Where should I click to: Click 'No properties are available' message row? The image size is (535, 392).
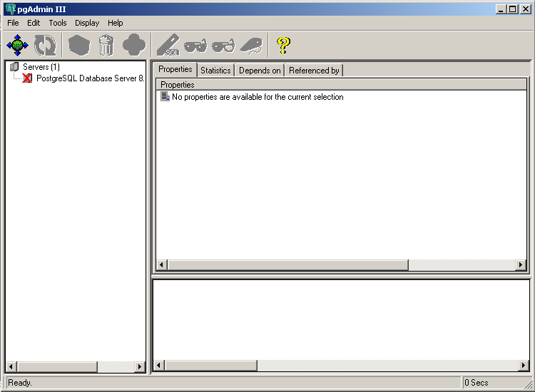click(258, 97)
